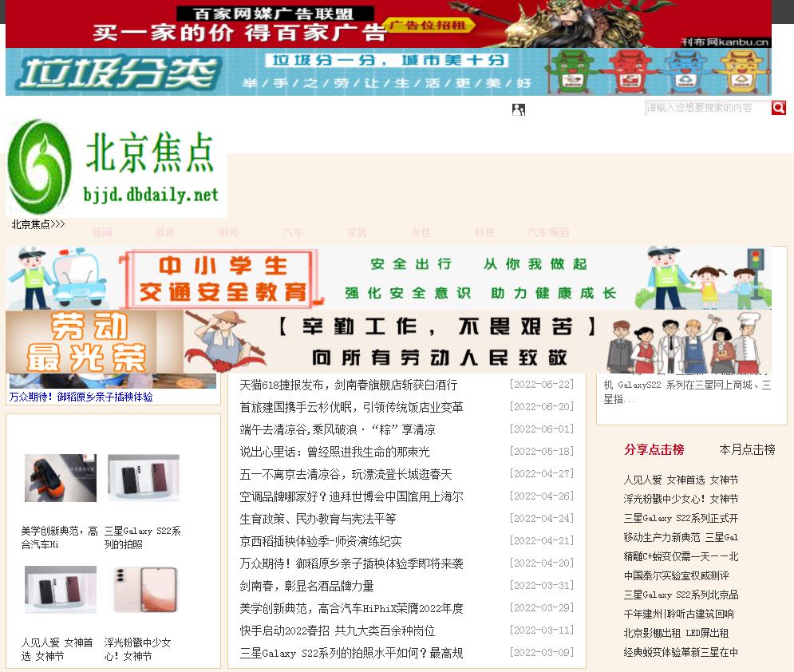This screenshot has height=672, width=794.
Task: Open the 女性 navigation menu item
Action: click(x=421, y=232)
